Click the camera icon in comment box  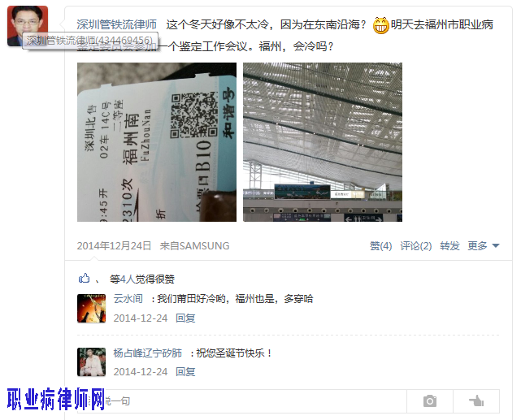(430, 401)
